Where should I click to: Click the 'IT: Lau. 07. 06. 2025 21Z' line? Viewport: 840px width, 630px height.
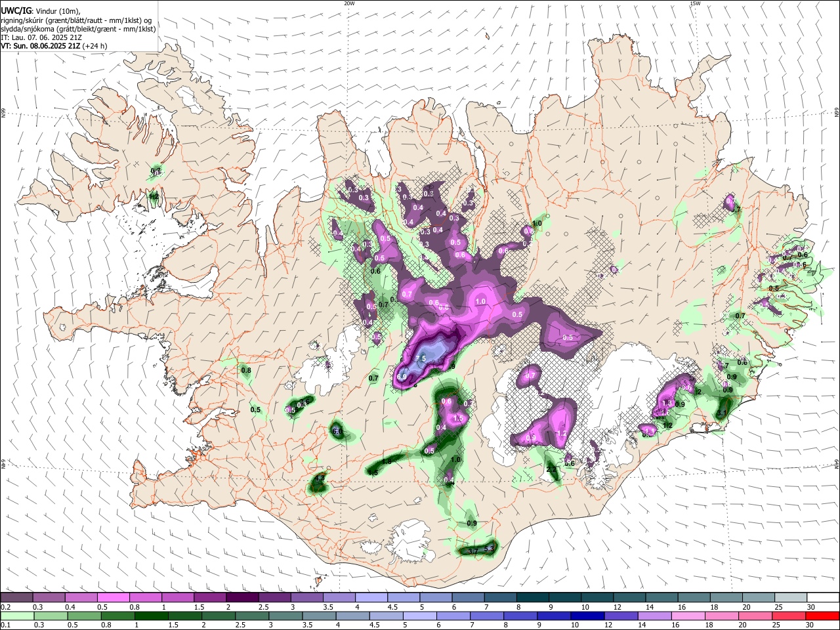click(x=41, y=37)
